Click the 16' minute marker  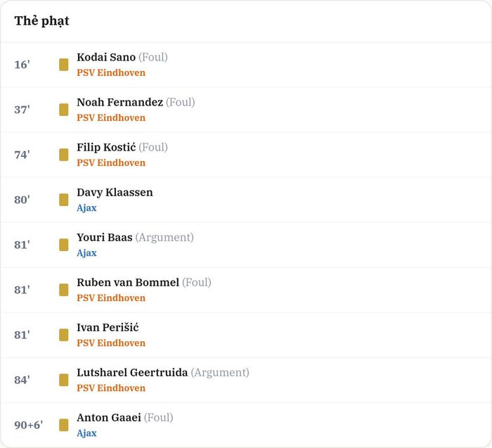pyautogui.click(x=22, y=65)
